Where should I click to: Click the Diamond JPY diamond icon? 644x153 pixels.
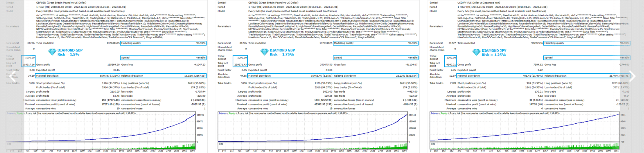click(476, 52)
